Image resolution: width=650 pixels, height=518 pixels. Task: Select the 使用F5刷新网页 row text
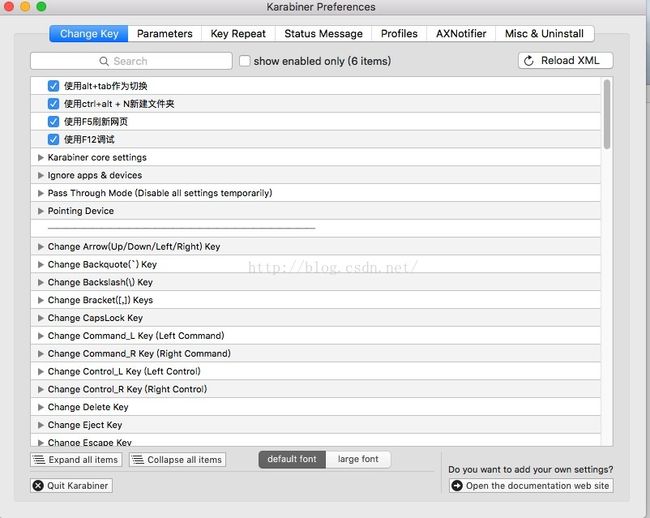coord(96,121)
